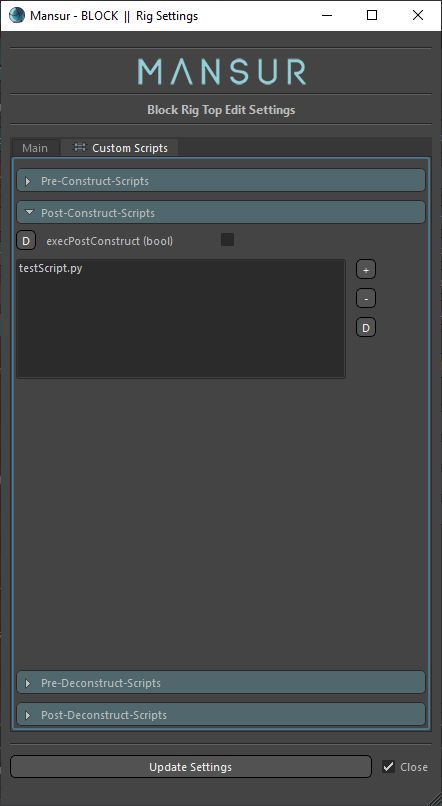The height and width of the screenshot is (806, 442).
Task: Toggle the execPostConstruct checkbox
Action: coord(227,240)
